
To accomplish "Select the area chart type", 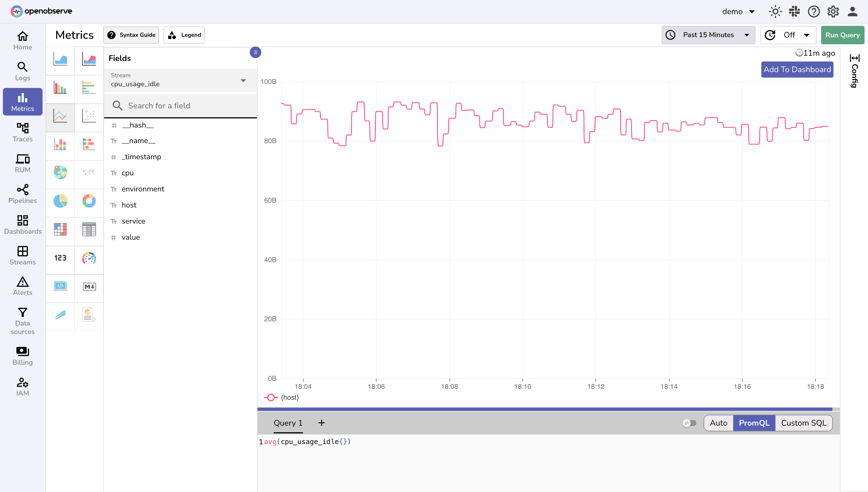I will click(x=60, y=61).
